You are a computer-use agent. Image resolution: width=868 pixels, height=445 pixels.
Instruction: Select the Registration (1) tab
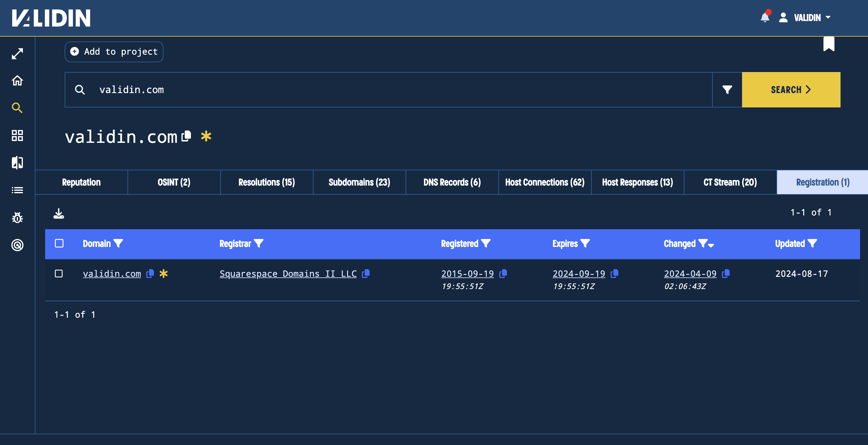[x=823, y=182]
